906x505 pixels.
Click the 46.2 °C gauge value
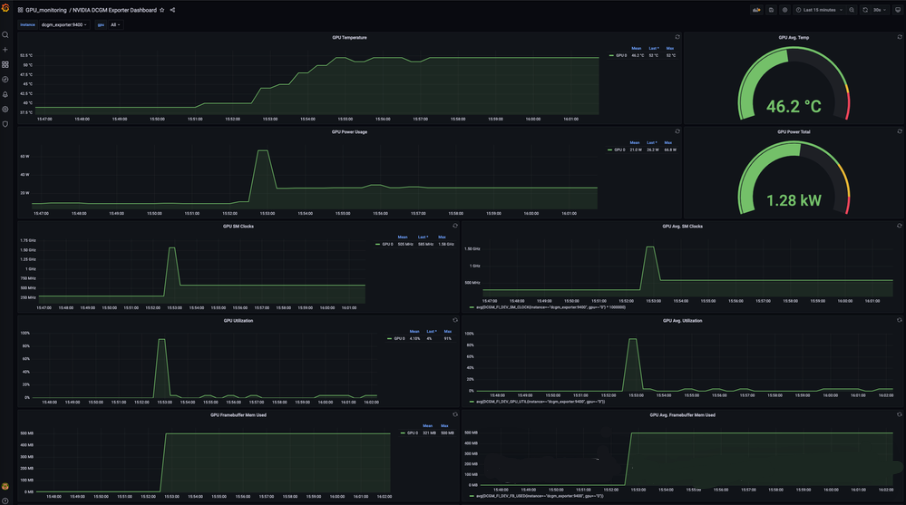pyautogui.click(x=793, y=106)
